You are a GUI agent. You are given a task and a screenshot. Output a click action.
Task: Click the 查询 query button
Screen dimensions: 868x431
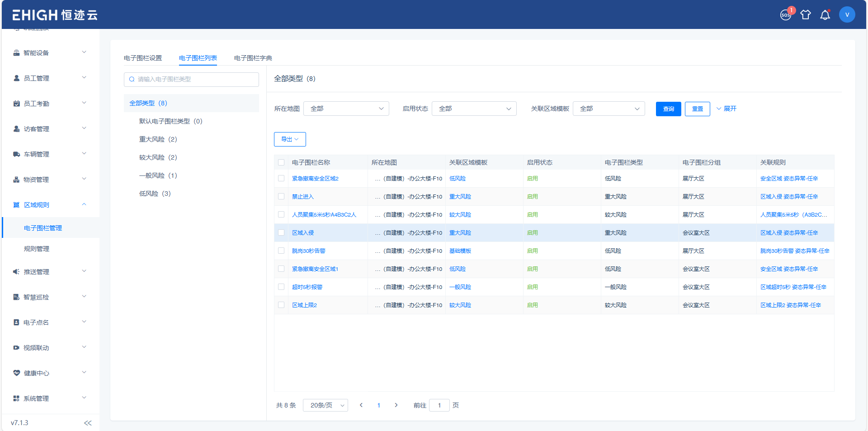(x=668, y=109)
